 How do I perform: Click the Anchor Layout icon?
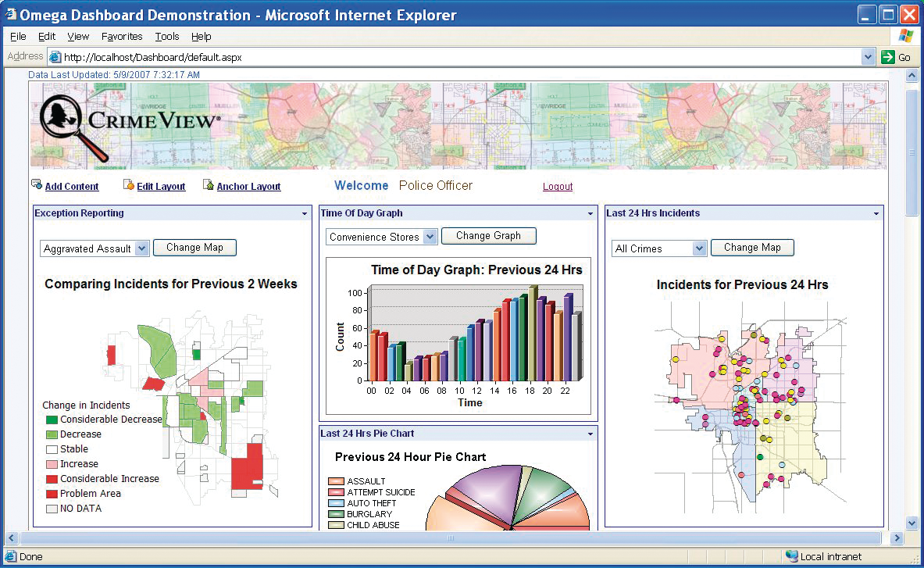click(209, 185)
